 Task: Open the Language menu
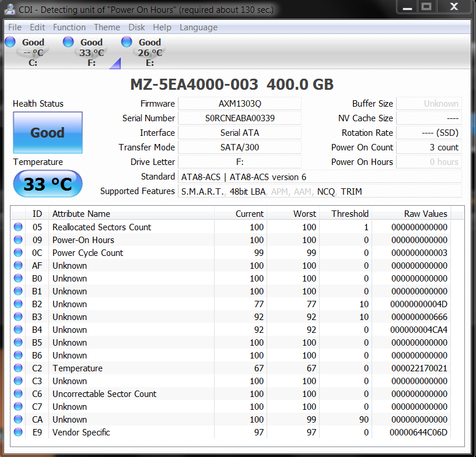coord(198,27)
